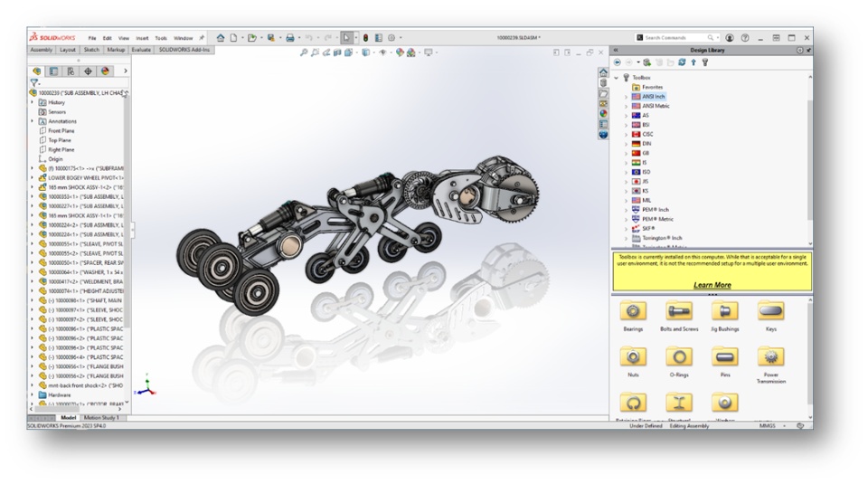The width and height of the screenshot is (868, 484).
Task: Select the Front Plane tree item
Action: pos(61,130)
